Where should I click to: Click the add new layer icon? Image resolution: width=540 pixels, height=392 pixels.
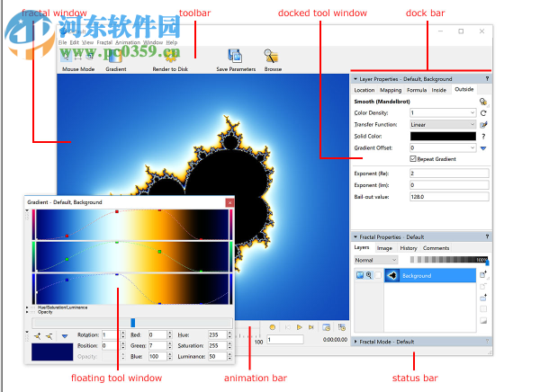coord(483,274)
